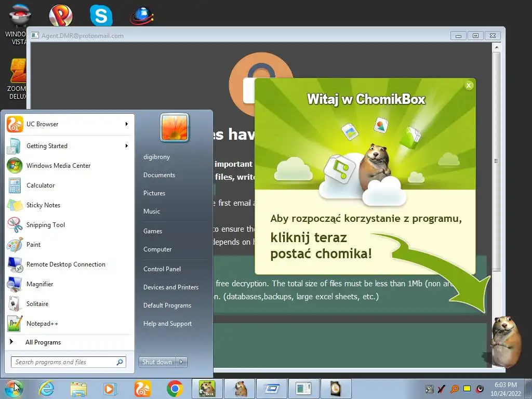Open Devices and Printers
The width and height of the screenshot is (532, 399).
(x=171, y=287)
